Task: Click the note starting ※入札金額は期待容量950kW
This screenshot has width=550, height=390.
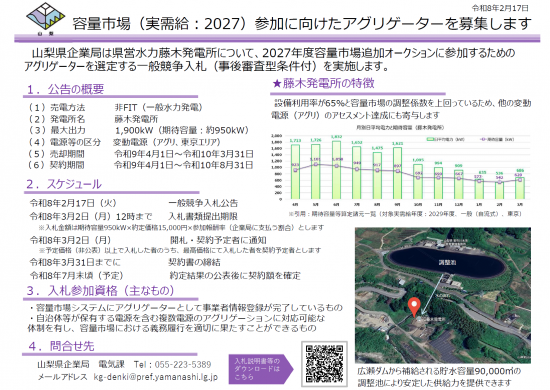Action: [x=181, y=228]
